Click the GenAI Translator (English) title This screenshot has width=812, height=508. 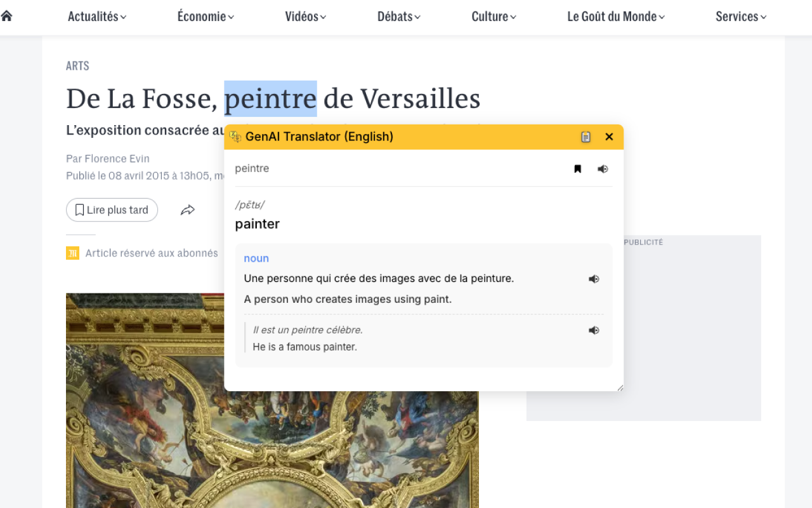pos(319,137)
